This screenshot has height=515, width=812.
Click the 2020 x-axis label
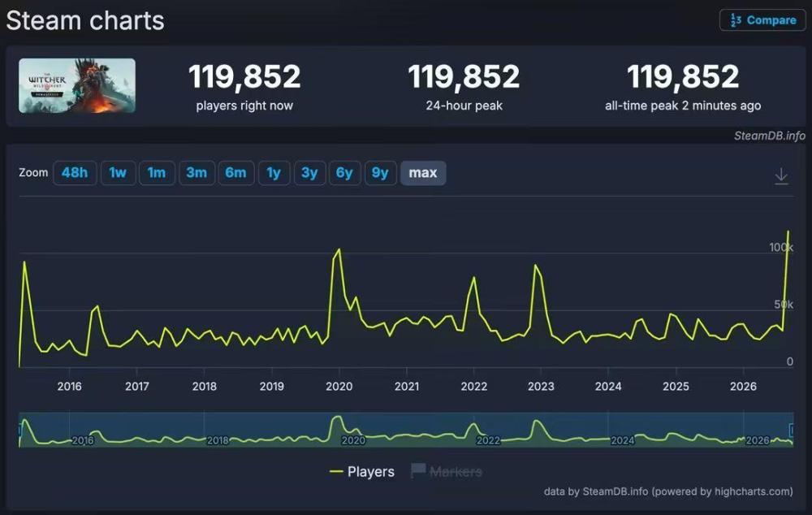click(339, 386)
